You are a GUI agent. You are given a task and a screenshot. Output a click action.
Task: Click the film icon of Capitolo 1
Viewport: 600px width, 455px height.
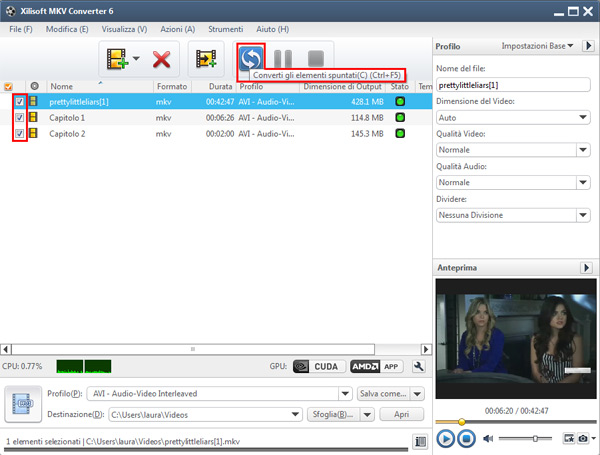[x=33, y=117]
